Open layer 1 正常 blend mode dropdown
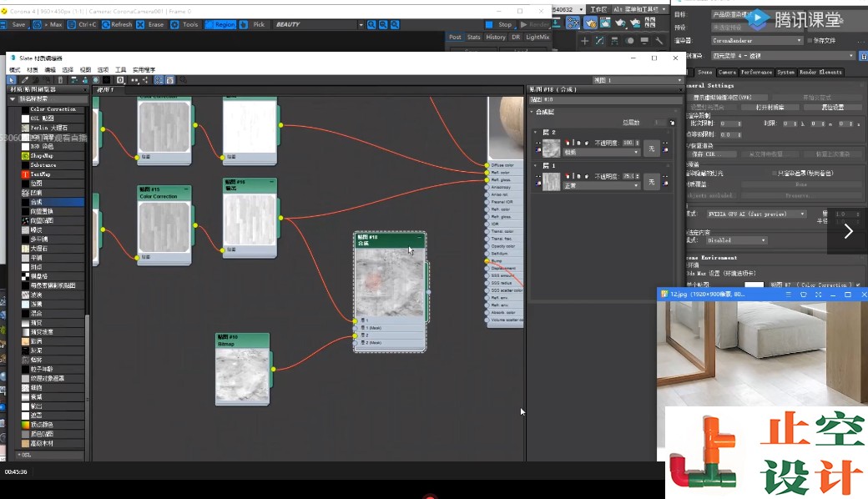 602,186
